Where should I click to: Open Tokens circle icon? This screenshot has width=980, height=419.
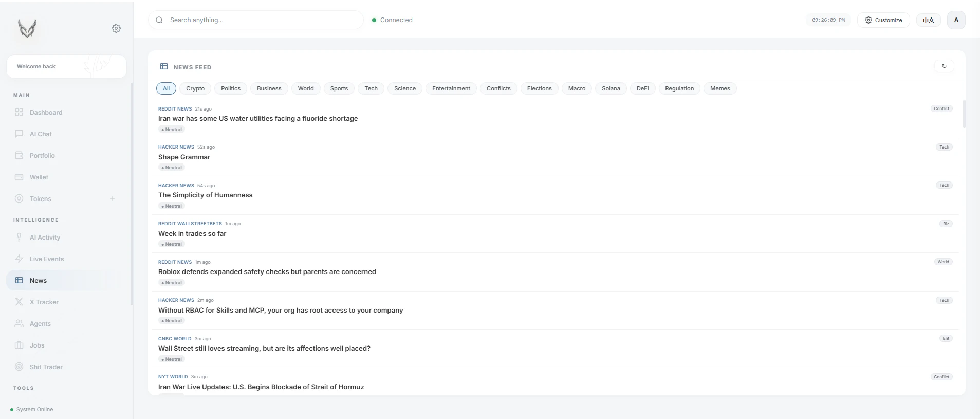click(19, 198)
